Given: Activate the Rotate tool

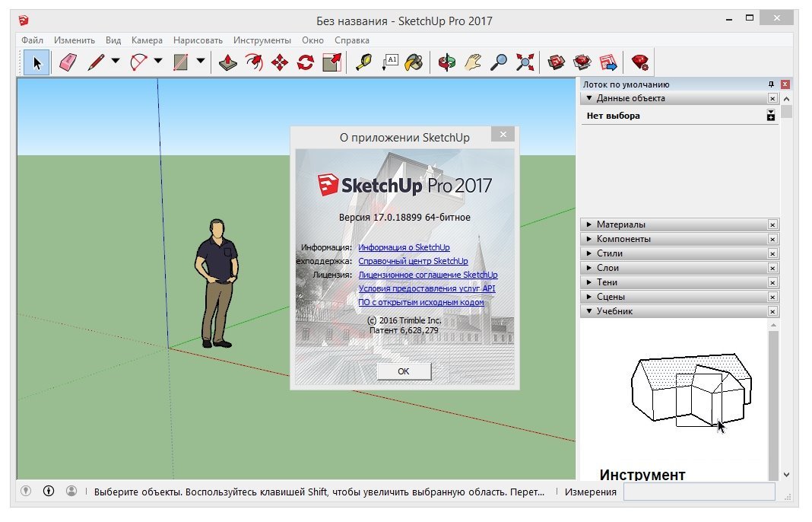Looking at the screenshot, I should pos(306,62).
